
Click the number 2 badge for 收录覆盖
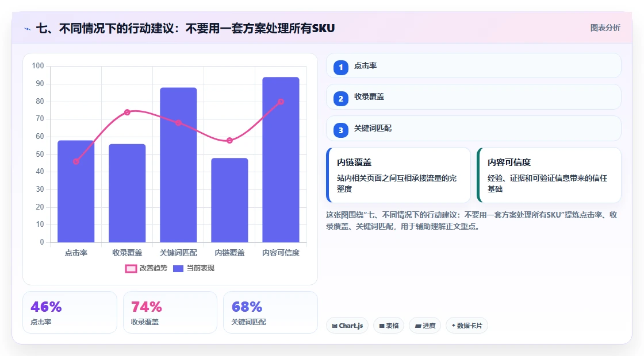341,99
